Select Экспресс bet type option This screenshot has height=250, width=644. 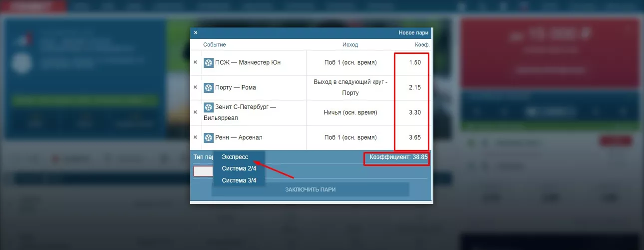pyautogui.click(x=235, y=157)
